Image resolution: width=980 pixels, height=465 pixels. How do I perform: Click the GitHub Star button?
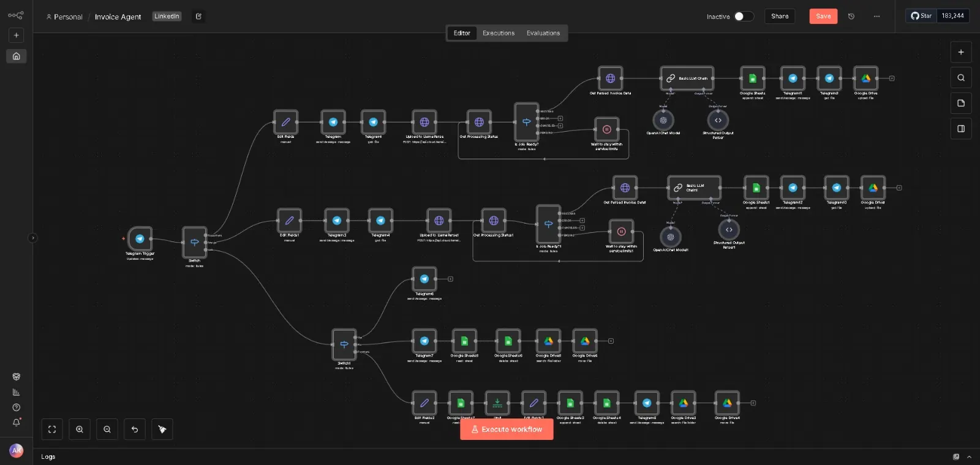[x=921, y=16]
